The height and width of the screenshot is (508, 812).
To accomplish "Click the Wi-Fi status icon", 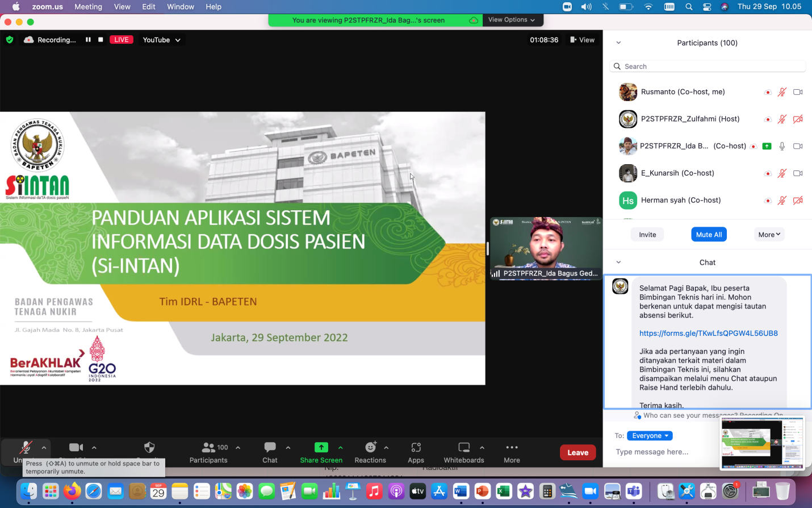I will click(x=648, y=7).
